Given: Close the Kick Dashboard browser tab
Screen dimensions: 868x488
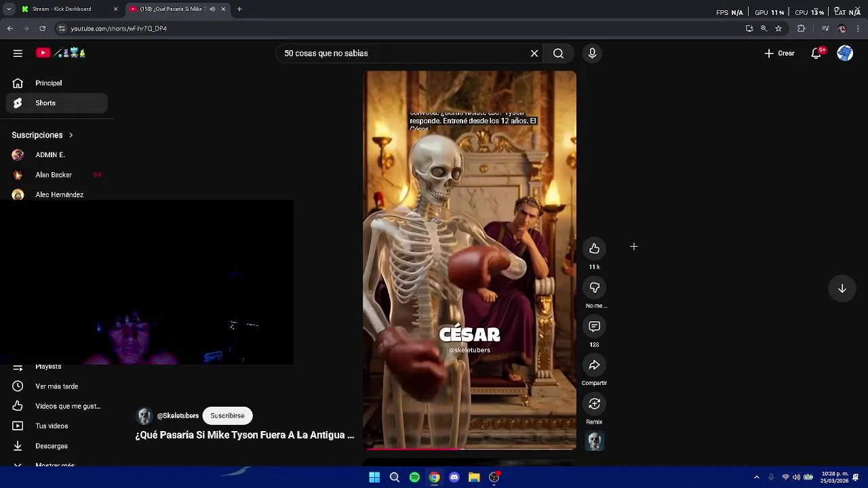Looking at the screenshot, I should [115, 9].
